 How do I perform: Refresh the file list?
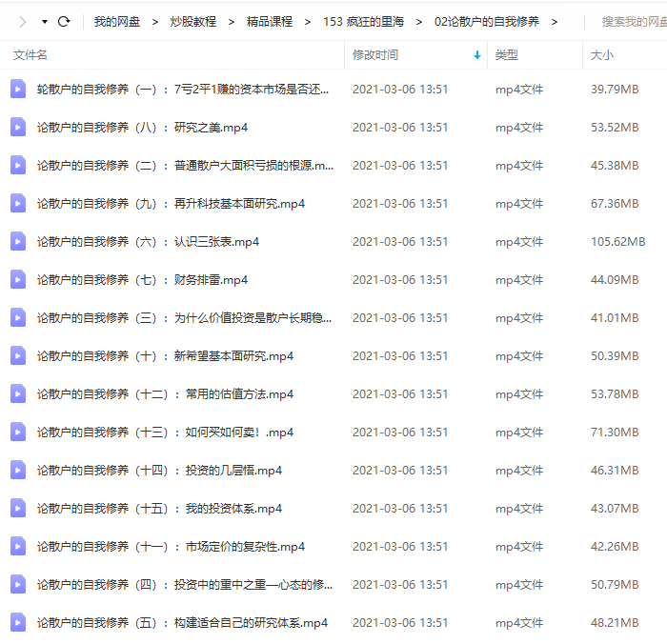pos(64,21)
